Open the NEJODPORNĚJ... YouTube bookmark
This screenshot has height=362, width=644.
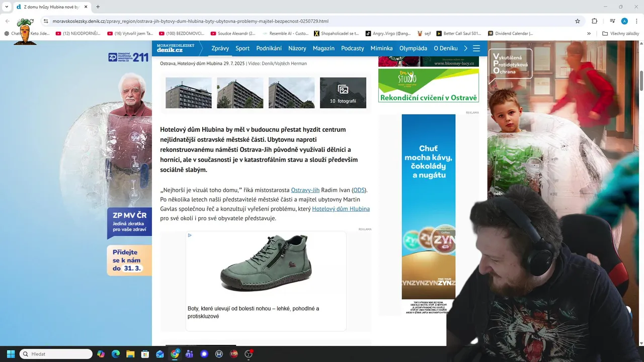[x=78, y=34]
